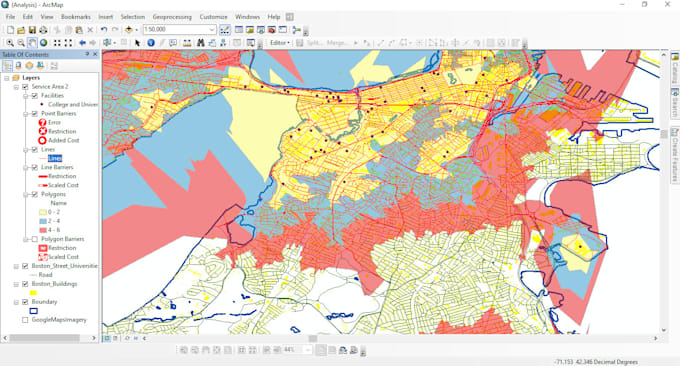Viewport: 680px width, 366px height.
Task: Select the Measure ruler tool
Action: coord(187,42)
